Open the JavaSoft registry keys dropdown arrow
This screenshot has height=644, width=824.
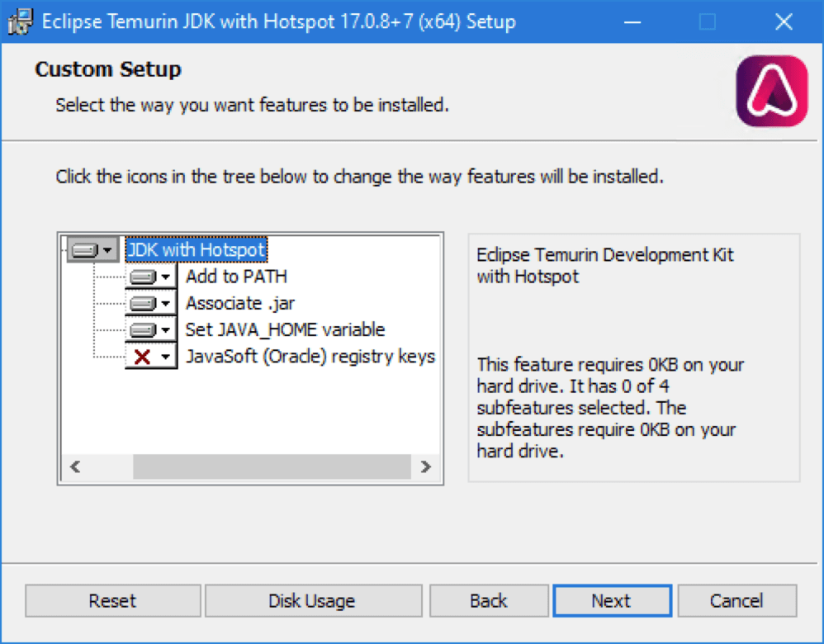165,357
